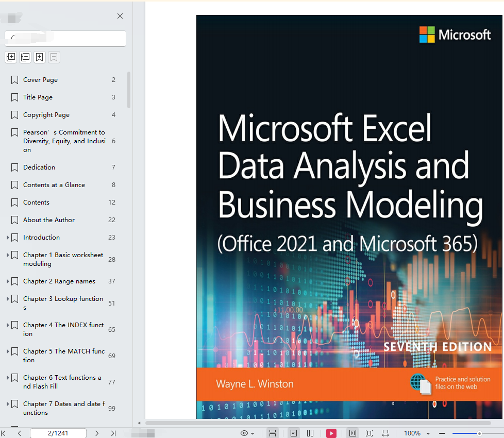
Task: Go to first page button
Action: point(4,433)
